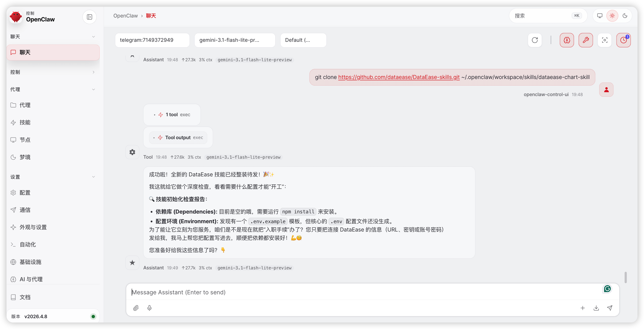Click the OpenClaw breadcrumb link

125,16
